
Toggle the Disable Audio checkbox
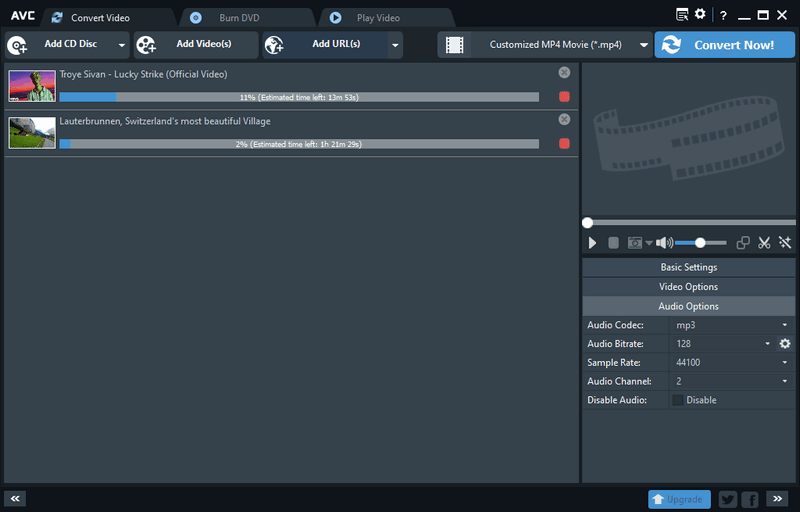pos(678,400)
